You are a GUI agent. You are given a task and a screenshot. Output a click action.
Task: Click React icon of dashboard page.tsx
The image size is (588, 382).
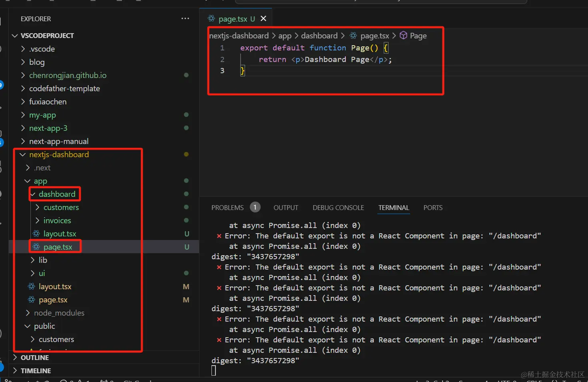point(36,247)
